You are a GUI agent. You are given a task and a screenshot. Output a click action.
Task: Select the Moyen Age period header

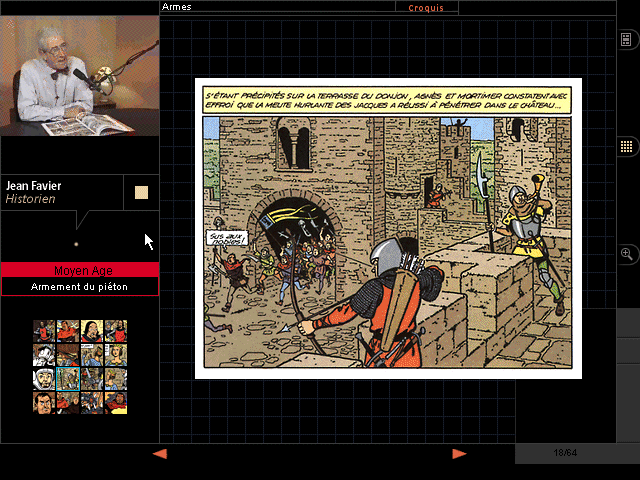pos(80,270)
